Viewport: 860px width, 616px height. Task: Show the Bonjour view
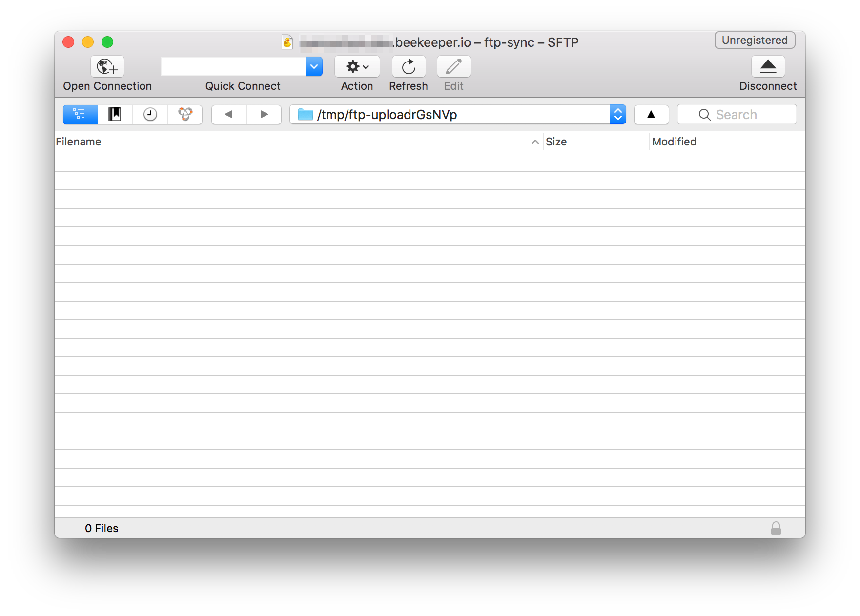[x=185, y=115]
